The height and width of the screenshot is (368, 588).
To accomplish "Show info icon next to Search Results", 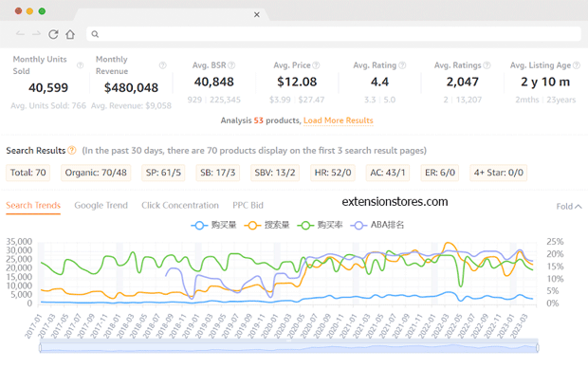I will pyautogui.click(x=72, y=151).
